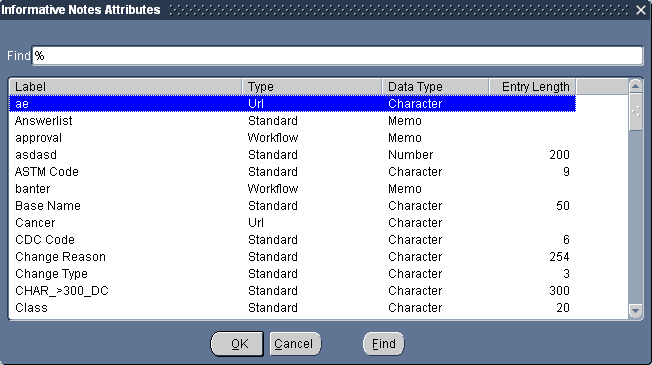Click Entry Length value 254

(559, 257)
